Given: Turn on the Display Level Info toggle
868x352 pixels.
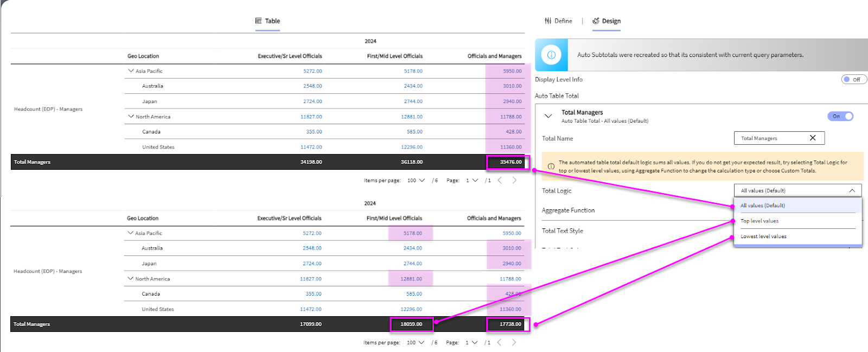Looking at the screenshot, I should click(853, 80).
